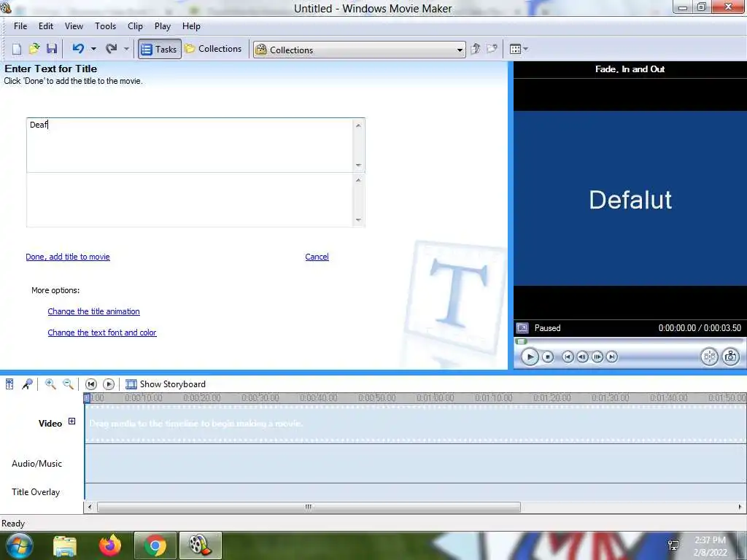Viewport: 747px width, 560px height.
Task: Open the redo history dropdown arrow
Action: click(x=126, y=49)
